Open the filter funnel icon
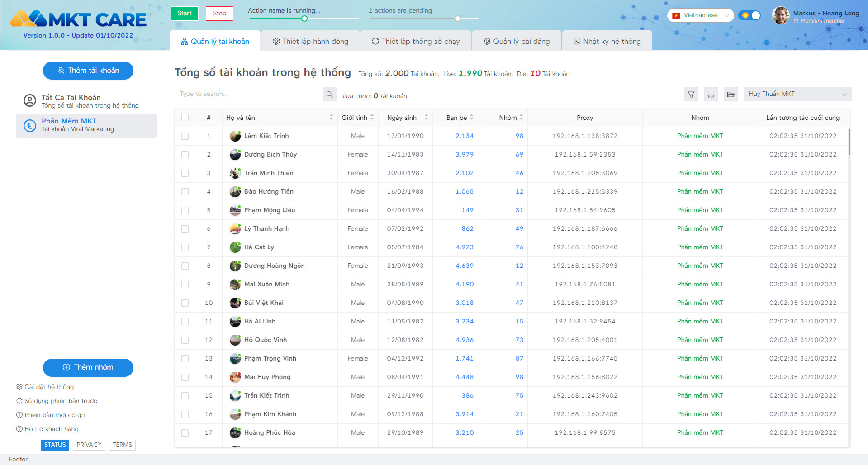 pyautogui.click(x=691, y=94)
